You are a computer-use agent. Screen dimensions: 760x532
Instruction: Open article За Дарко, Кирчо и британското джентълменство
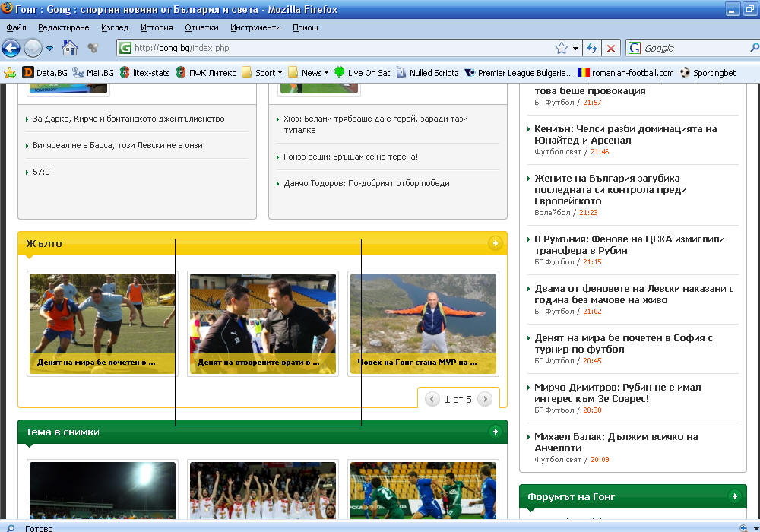click(x=128, y=119)
